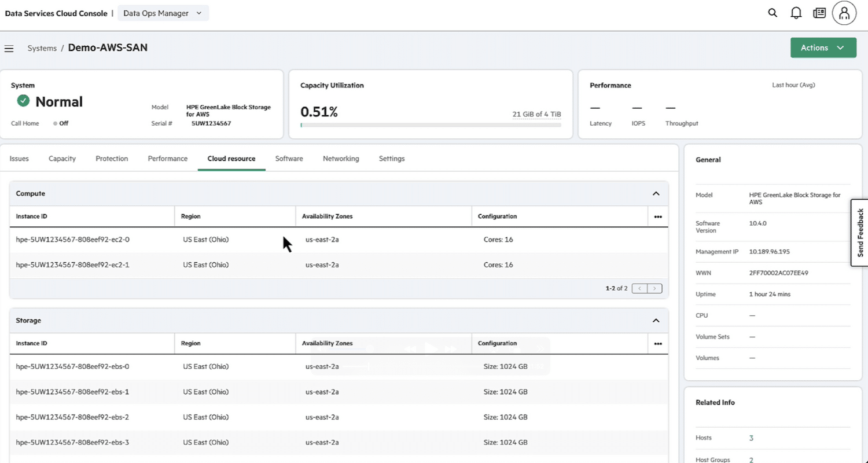The width and height of the screenshot is (868, 463).
Task: Select instance hpe-5UW1234567-808eef92-ebs-0
Action: tap(72, 366)
